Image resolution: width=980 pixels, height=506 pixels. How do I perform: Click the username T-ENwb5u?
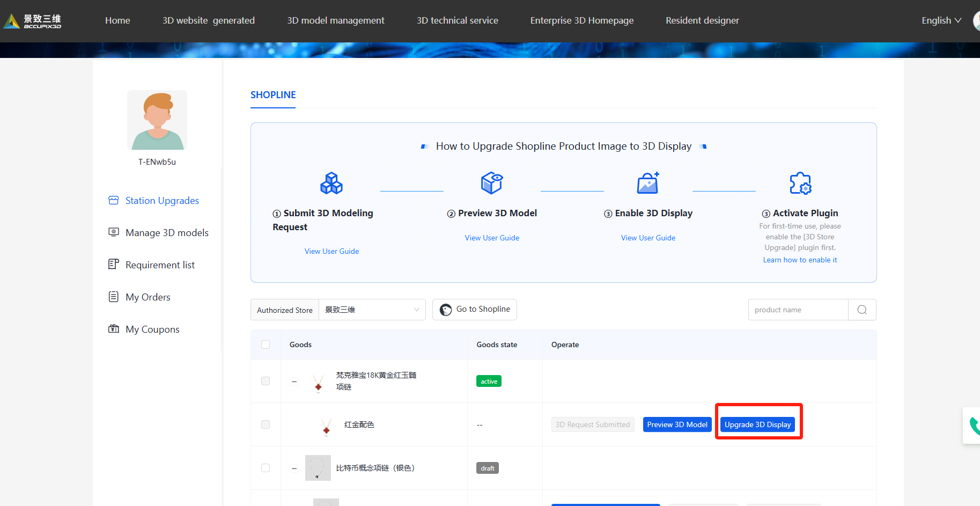157,162
